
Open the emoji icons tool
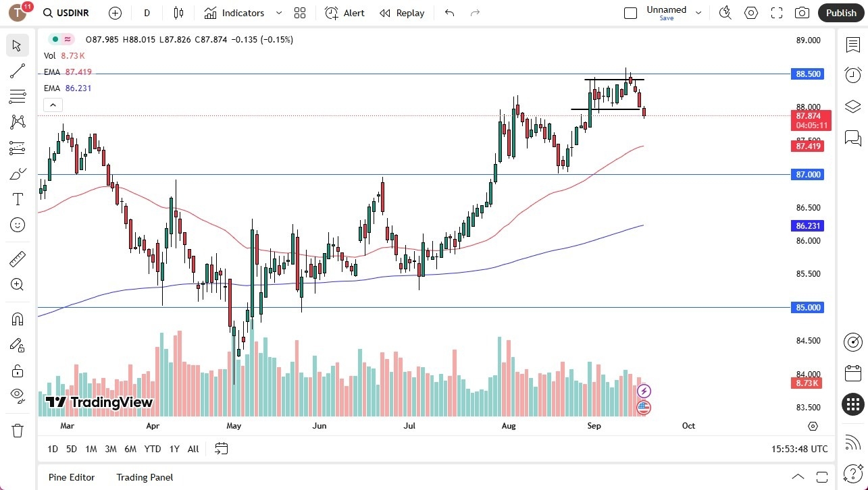point(18,225)
